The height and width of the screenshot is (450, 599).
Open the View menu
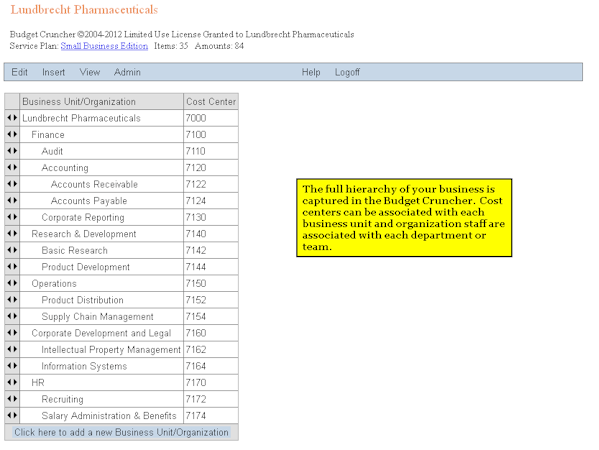point(90,72)
